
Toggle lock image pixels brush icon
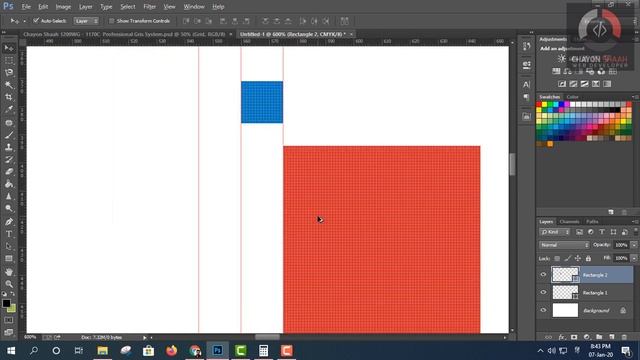tap(567, 258)
